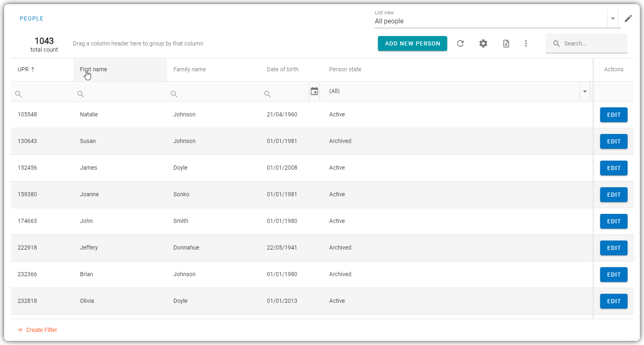The height and width of the screenshot is (345, 644).
Task: Edit Joanne Sonko's record
Action: pos(614,195)
